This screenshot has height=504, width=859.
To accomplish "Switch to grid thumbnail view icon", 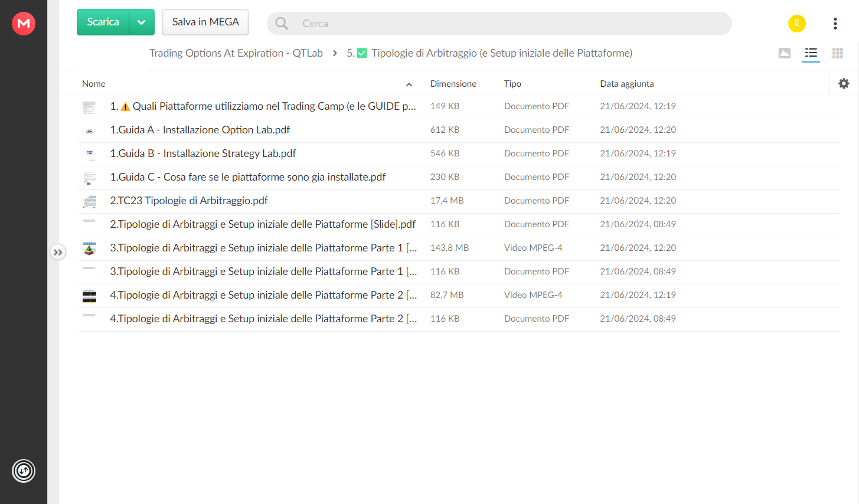I will [x=837, y=53].
